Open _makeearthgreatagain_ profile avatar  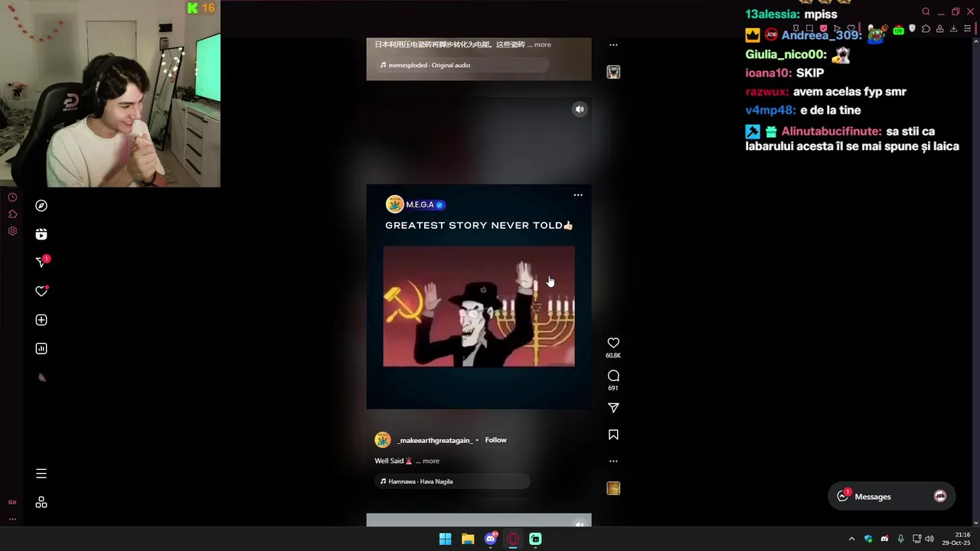pyautogui.click(x=383, y=440)
